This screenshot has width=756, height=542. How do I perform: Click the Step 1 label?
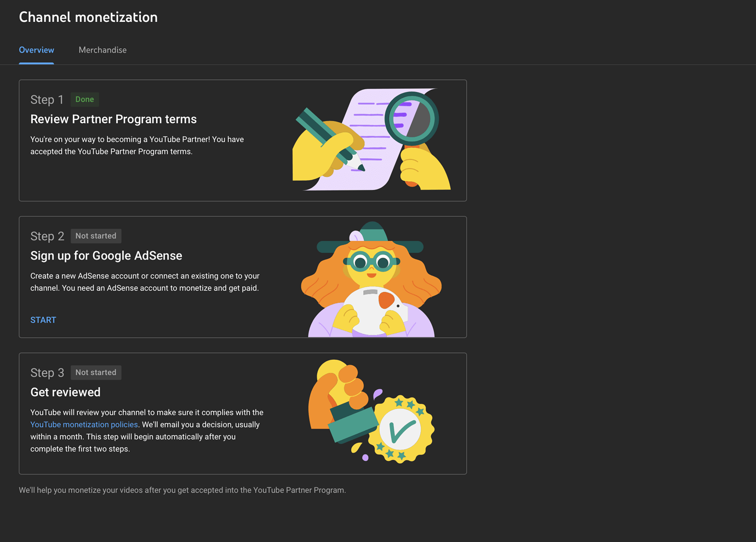pyautogui.click(x=47, y=100)
